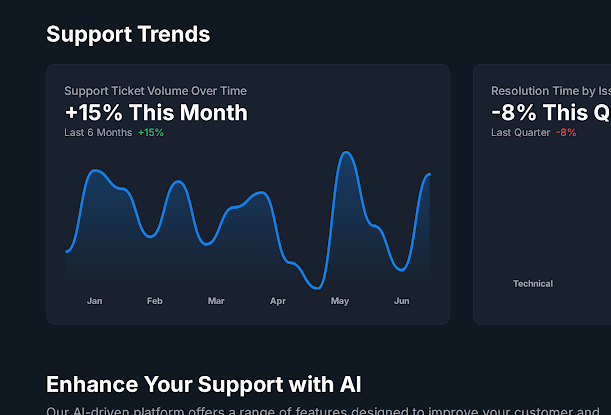Select the Mar label on the chart axis
This screenshot has height=415, width=611.
pos(216,301)
